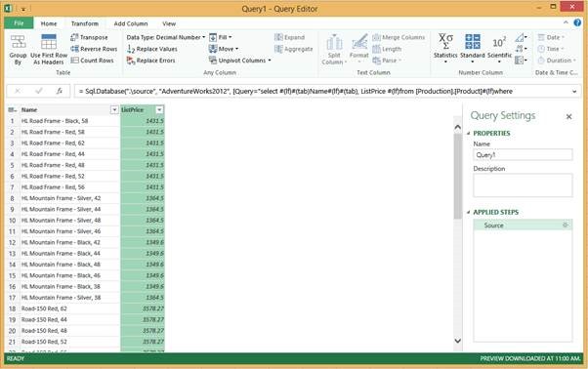Click the query Name field
Image resolution: width=588 pixels, height=369 pixels.
523,154
